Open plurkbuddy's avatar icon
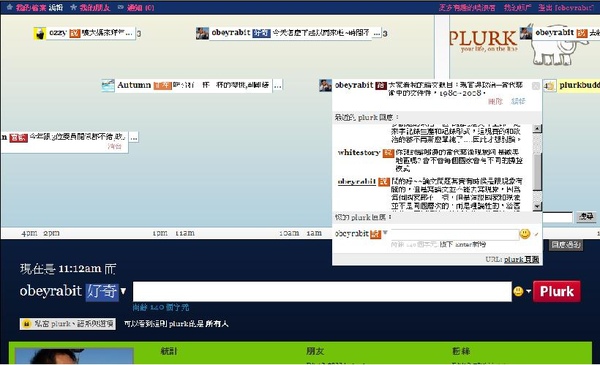This screenshot has width=600, height=365. coord(549,86)
